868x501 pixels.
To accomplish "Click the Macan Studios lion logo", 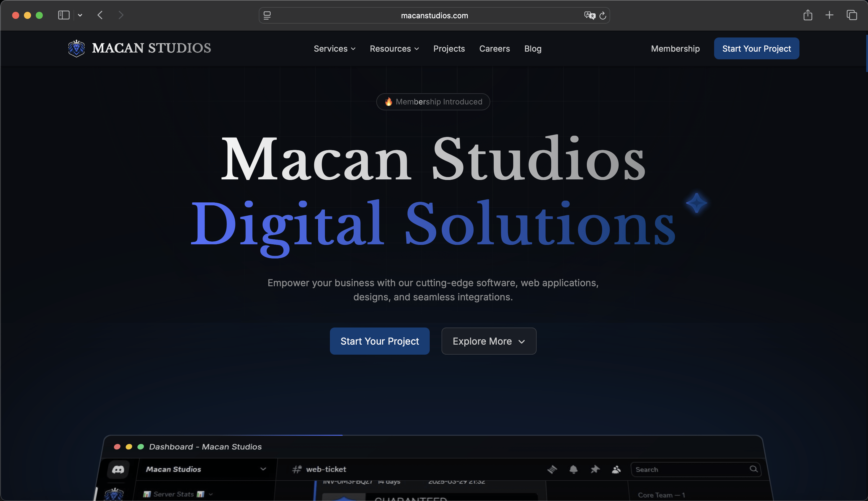I will (x=76, y=48).
